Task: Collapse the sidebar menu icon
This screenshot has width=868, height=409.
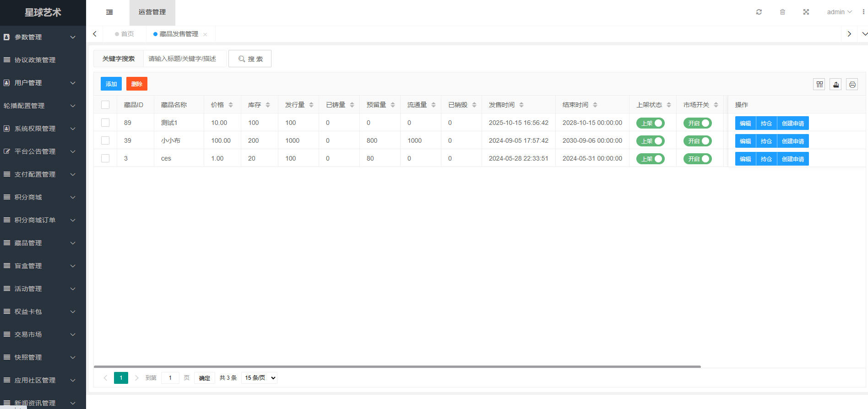Action: click(109, 12)
